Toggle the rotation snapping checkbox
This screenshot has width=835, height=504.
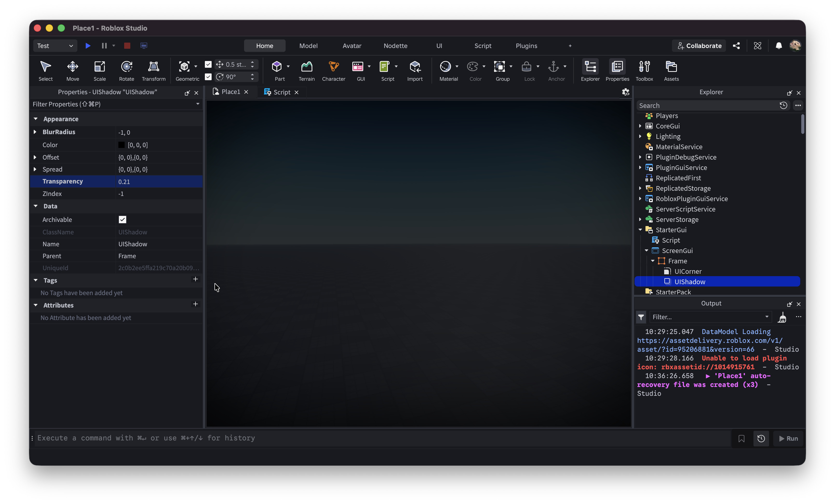[x=208, y=77]
